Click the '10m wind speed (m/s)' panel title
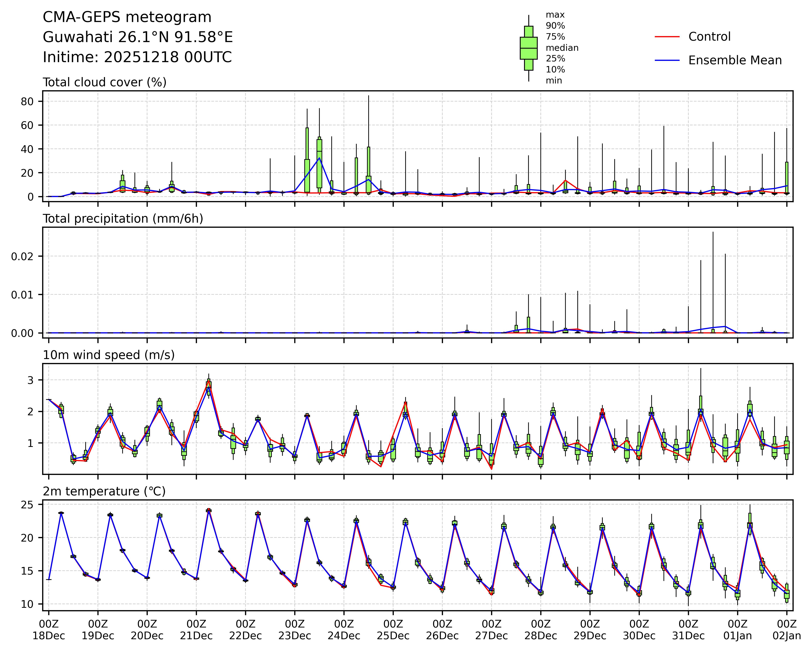 click(109, 355)
